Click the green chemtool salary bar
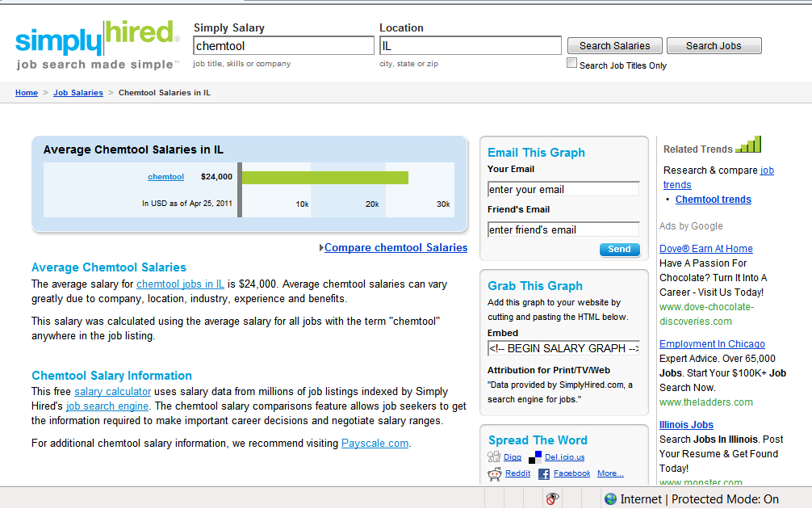This screenshot has width=812, height=509. (x=325, y=177)
